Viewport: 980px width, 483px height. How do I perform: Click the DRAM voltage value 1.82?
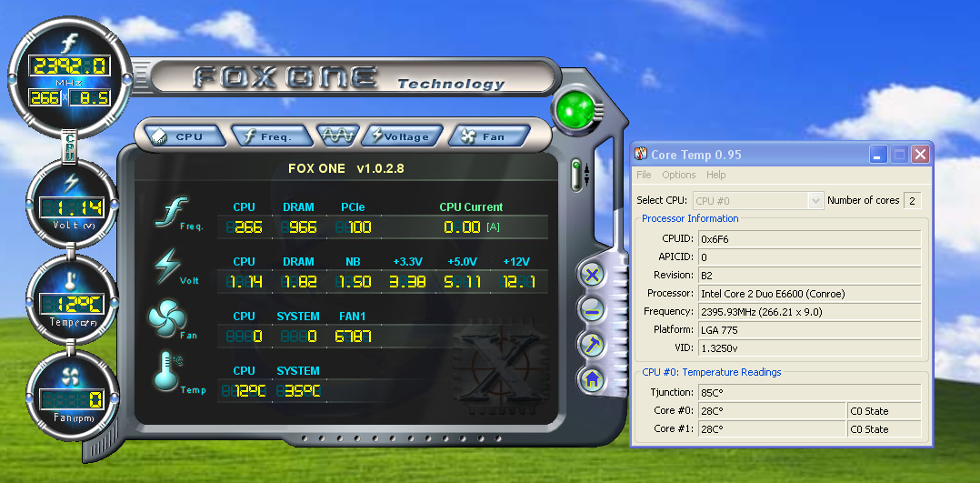[299, 282]
